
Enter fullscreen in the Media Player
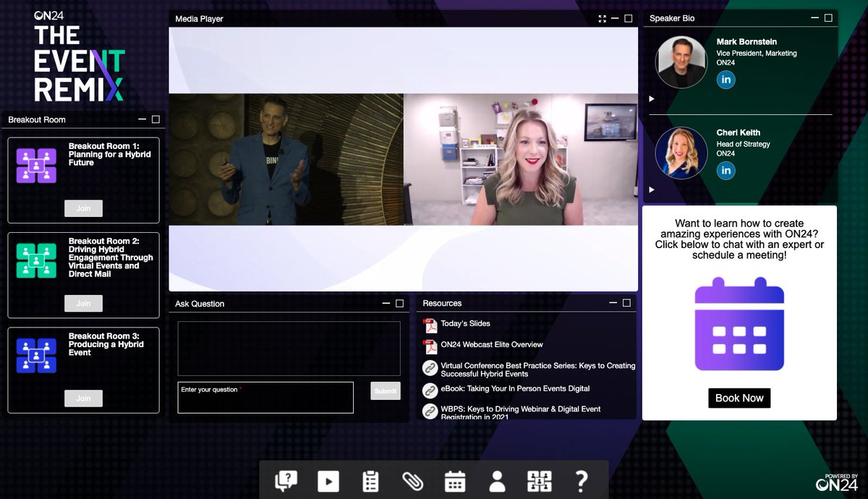click(x=603, y=19)
